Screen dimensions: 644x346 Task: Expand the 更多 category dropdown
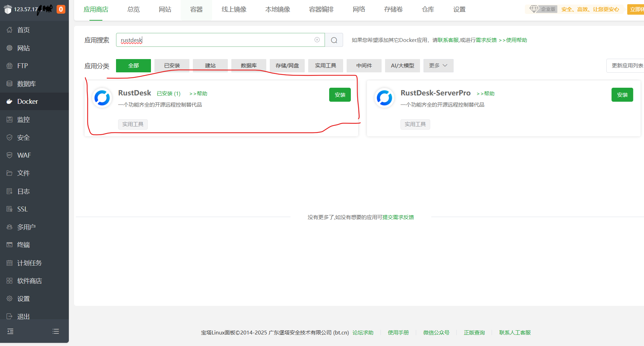(x=438, y=66)
